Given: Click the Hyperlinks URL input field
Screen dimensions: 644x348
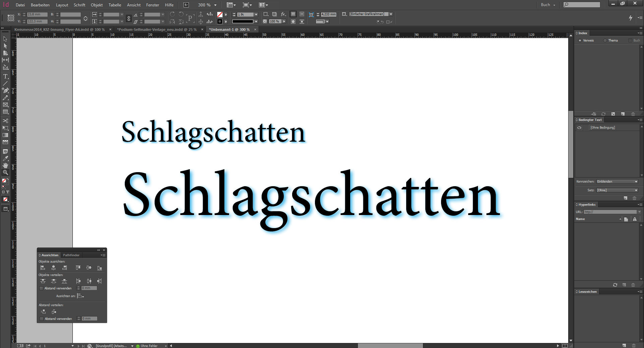Looking at the screenshot, I should point(610,212).
